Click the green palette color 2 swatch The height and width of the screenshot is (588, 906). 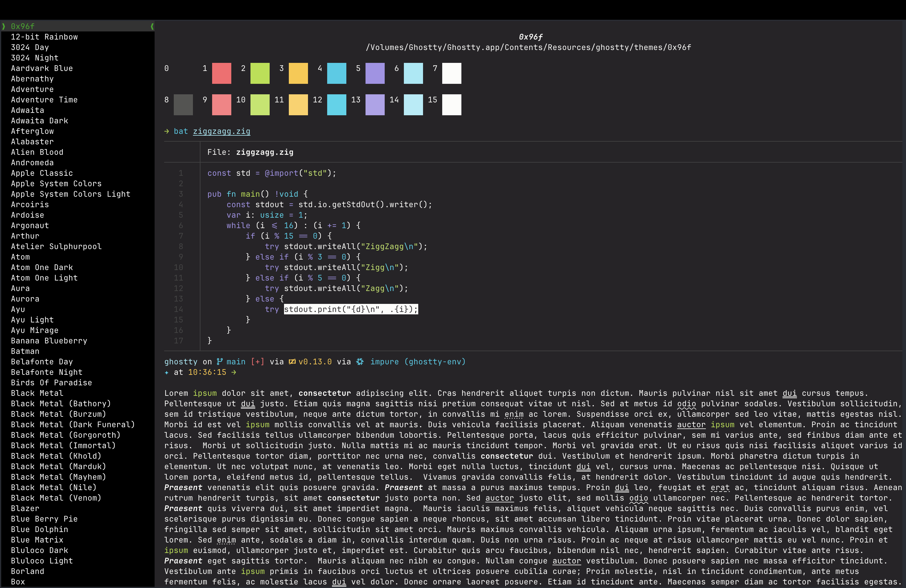(x=260, y=73)
